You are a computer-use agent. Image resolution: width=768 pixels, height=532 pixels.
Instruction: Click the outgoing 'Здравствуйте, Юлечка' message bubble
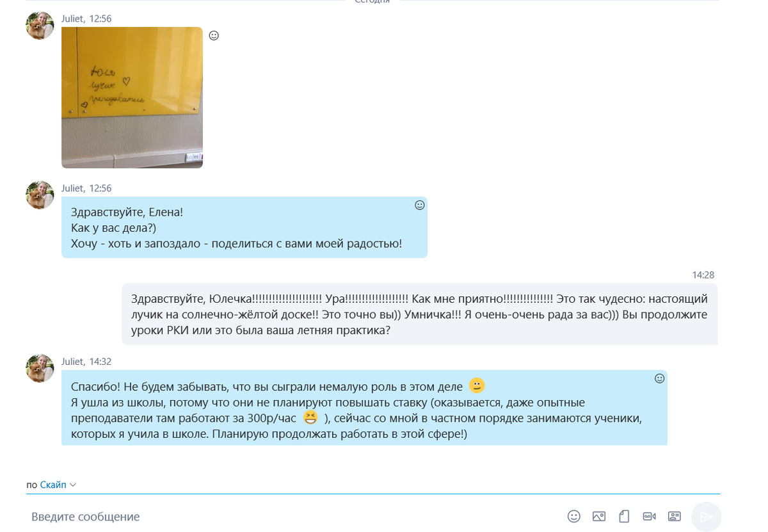coord(420,315)
